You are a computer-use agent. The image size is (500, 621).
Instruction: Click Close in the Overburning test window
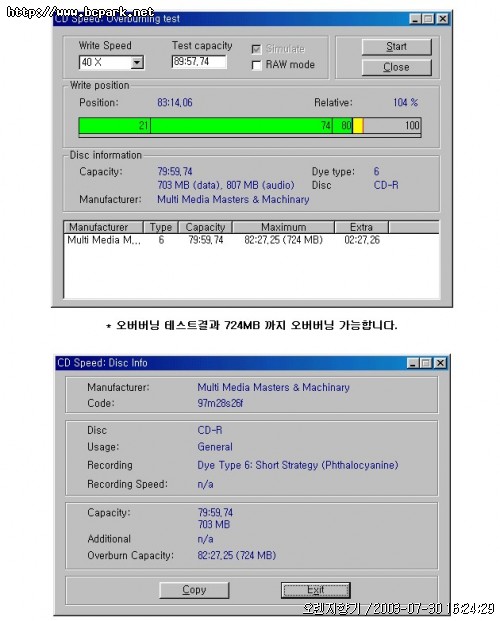click(396, 67)
